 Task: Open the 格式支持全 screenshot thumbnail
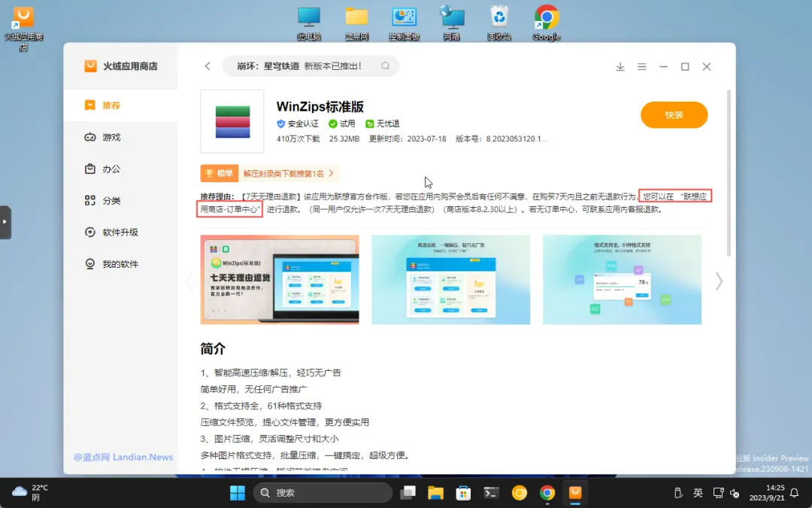pyautogui.click(x=622, y=280)
